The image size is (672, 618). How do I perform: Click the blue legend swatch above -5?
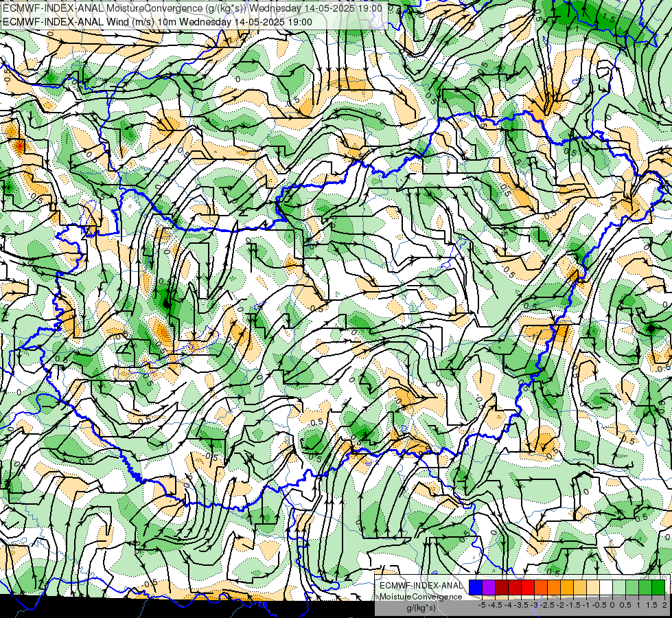point(476,588)
